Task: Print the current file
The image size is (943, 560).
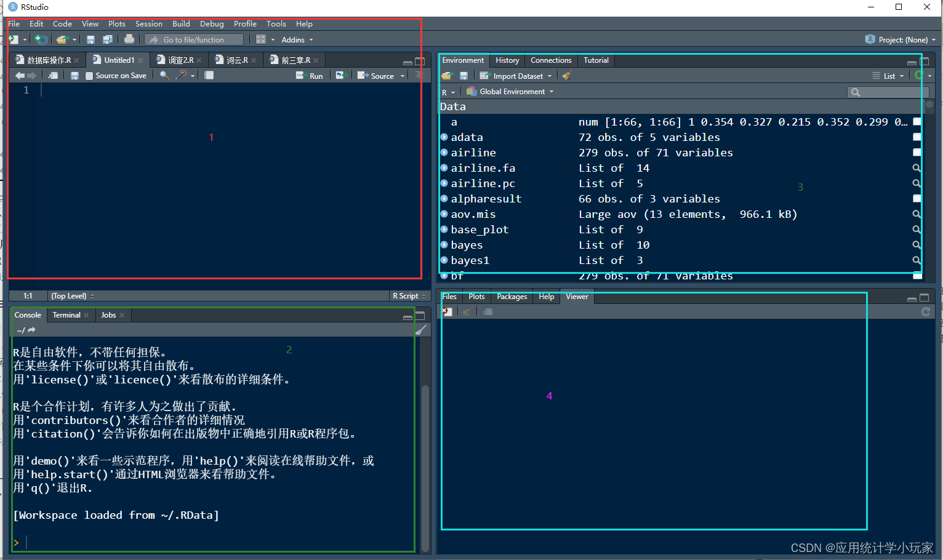Action: click(x=129, y=39)
